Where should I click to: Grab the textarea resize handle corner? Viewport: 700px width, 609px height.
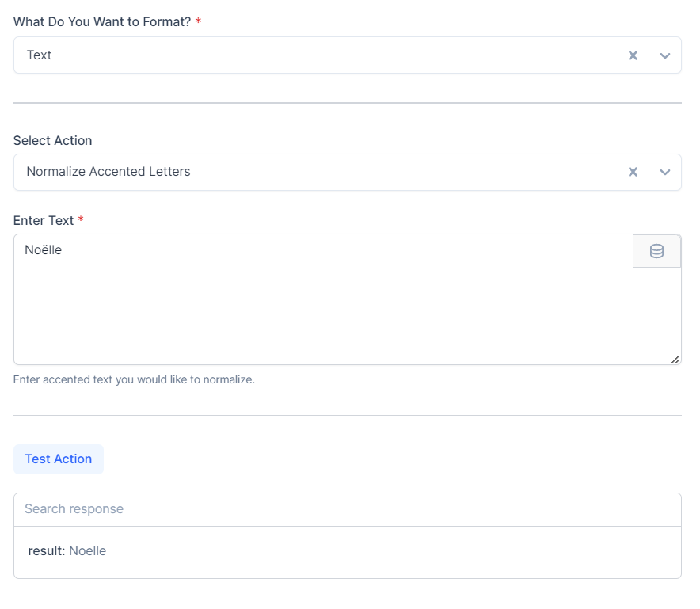click(675, 359)
